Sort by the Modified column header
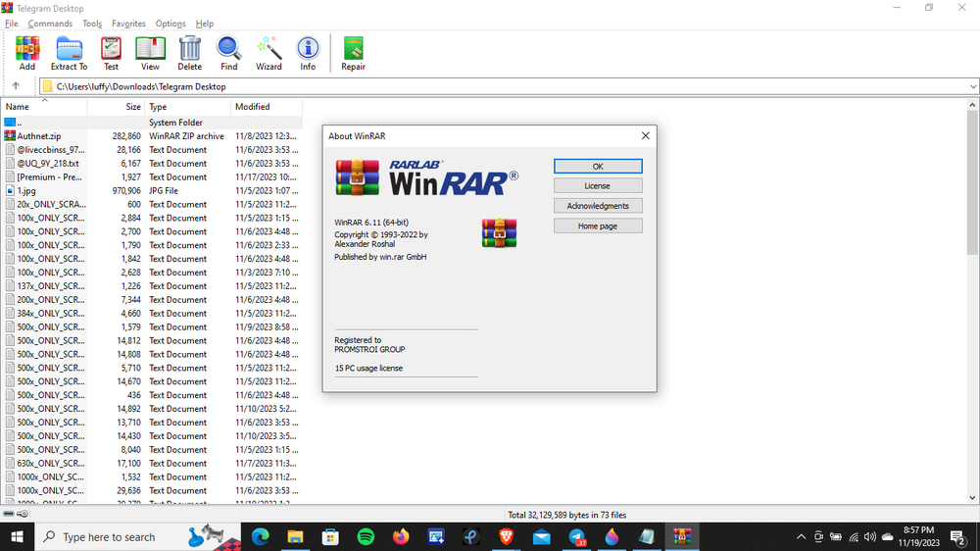The height and width of the screenshot is (551, 980). pos(267,106)
